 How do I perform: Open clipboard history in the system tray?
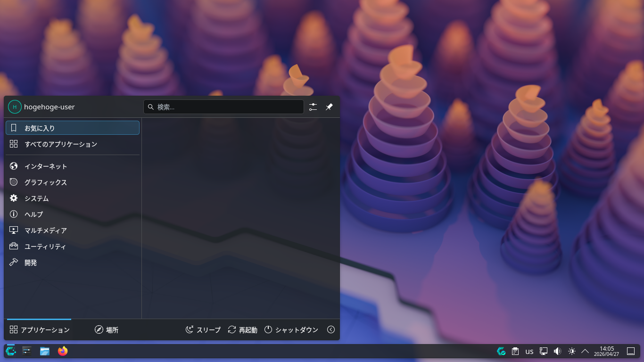[514, 351]
